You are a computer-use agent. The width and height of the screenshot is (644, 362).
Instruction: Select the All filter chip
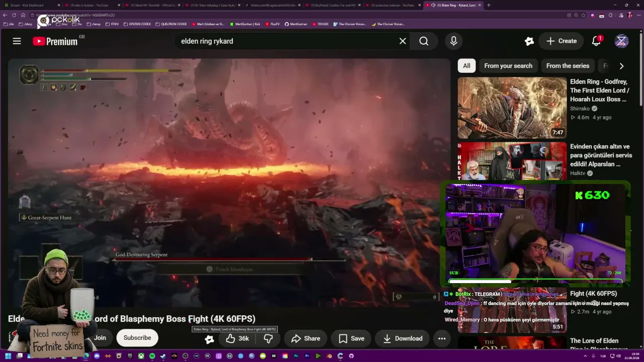[466, 66]
